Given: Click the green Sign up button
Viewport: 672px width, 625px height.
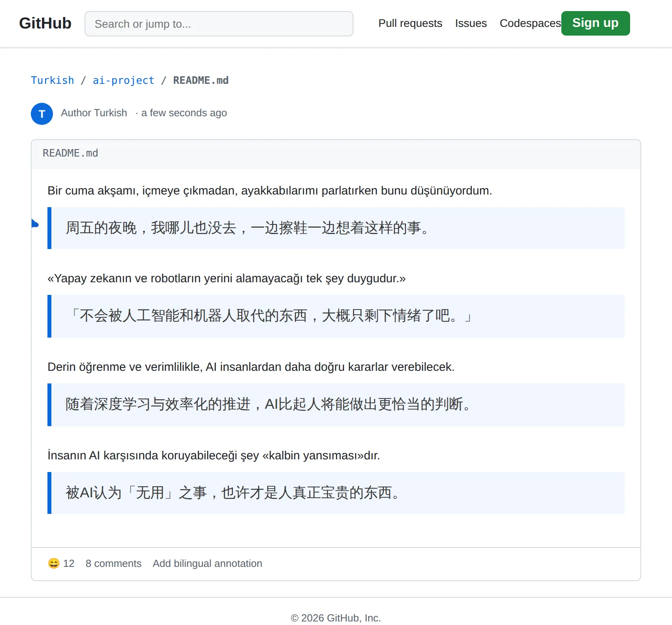Looking at the screenshot, I should 595,23.
